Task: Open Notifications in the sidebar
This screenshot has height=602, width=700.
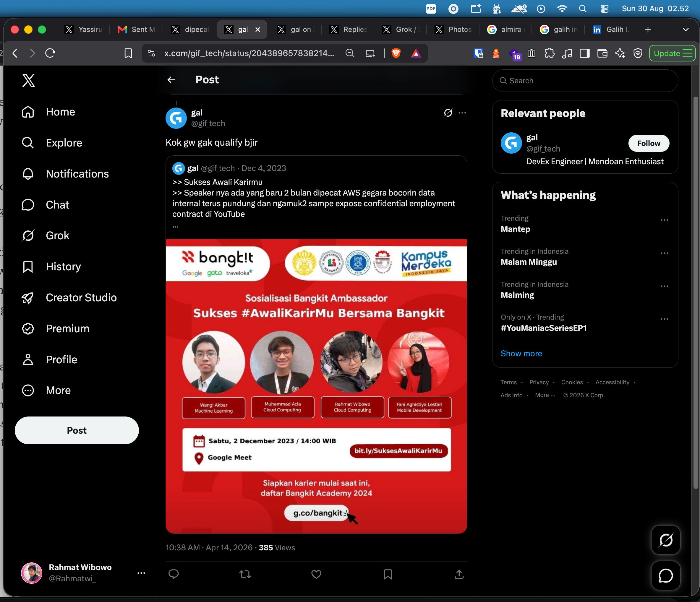Action: tap(65, 174)
